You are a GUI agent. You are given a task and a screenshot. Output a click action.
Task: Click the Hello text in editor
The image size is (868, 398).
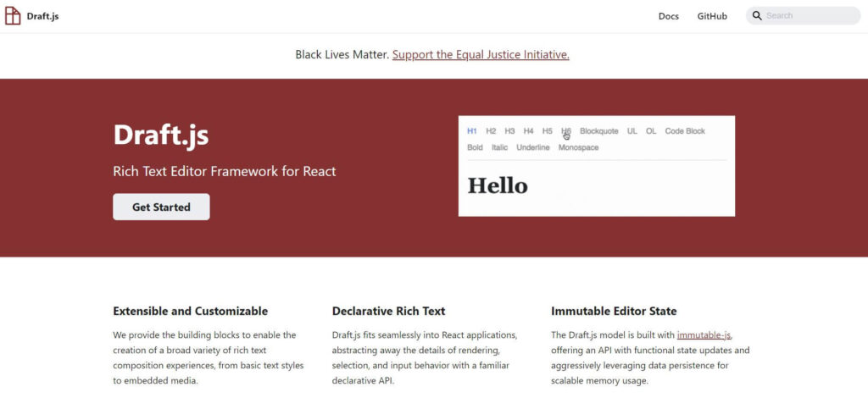pos(498,185)
